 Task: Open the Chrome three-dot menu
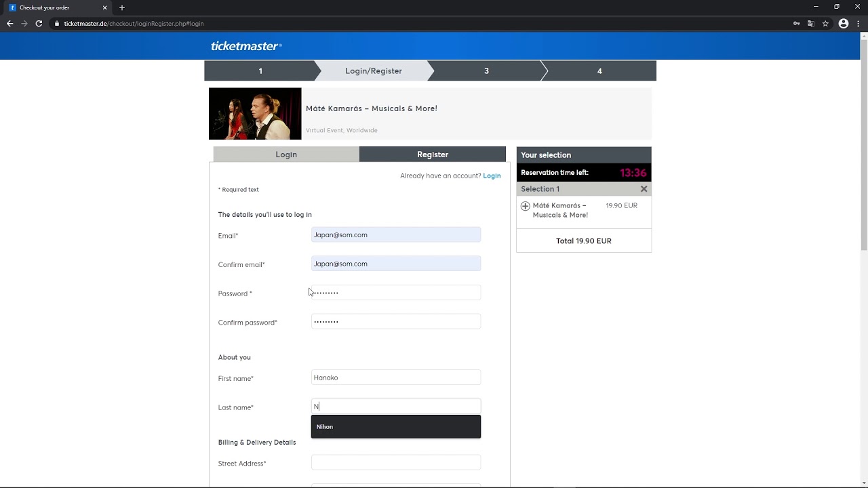click(859, 24)
